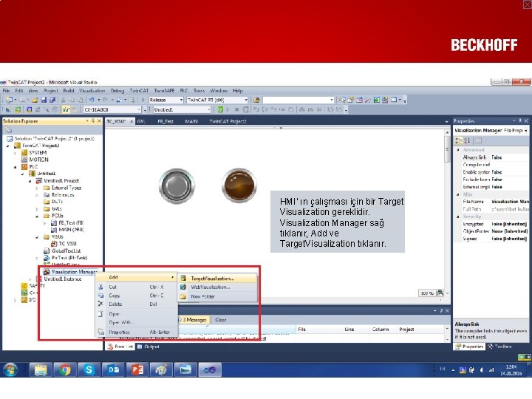Collapse the PLC tree node
The width and height of the screenshot is (532, 399).
(x=16, y=166)
